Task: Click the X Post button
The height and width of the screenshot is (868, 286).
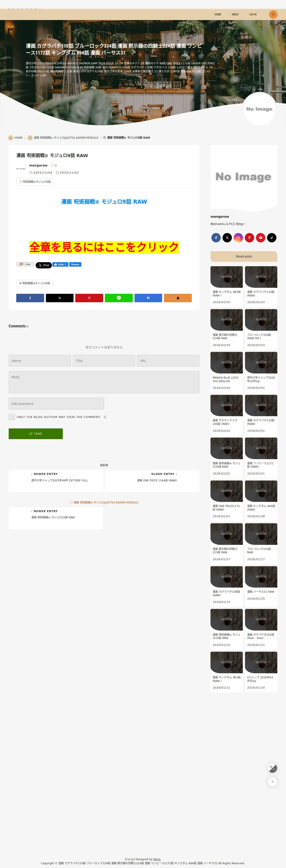Action: pyautogui.click(x=43, y=265)
